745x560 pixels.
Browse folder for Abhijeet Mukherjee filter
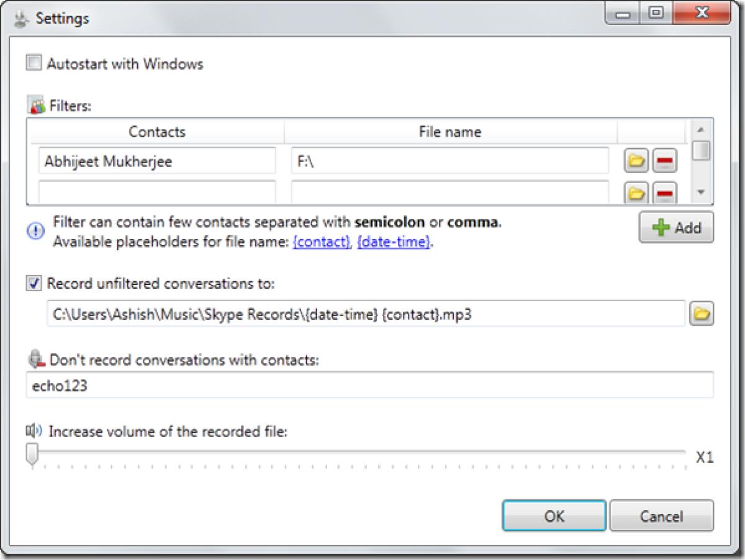(x=636, y=160)
